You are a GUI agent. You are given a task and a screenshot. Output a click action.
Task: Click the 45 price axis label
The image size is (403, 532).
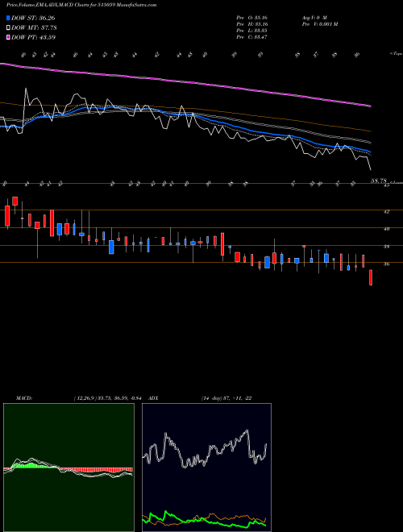[386, 185]
